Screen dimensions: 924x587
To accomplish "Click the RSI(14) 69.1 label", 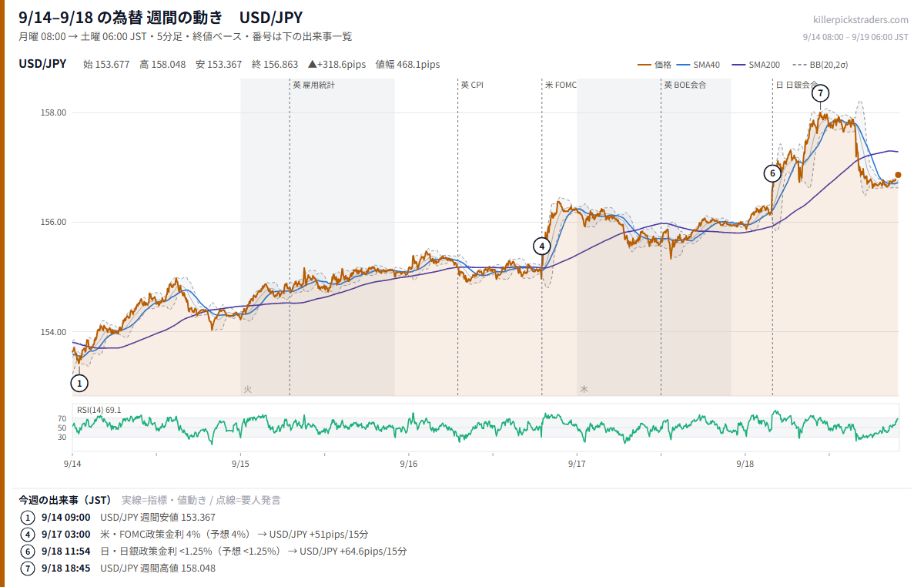I will (99, 410).
